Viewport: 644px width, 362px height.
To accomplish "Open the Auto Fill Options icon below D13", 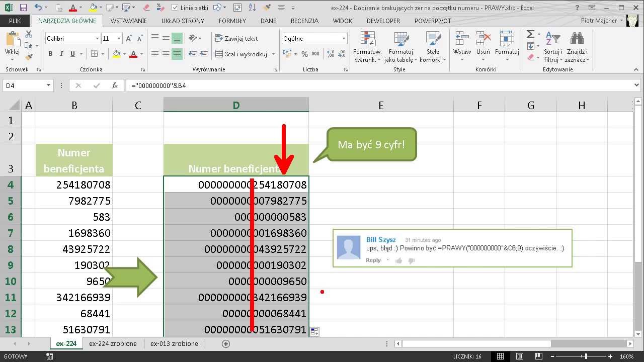I will point(314,331).
